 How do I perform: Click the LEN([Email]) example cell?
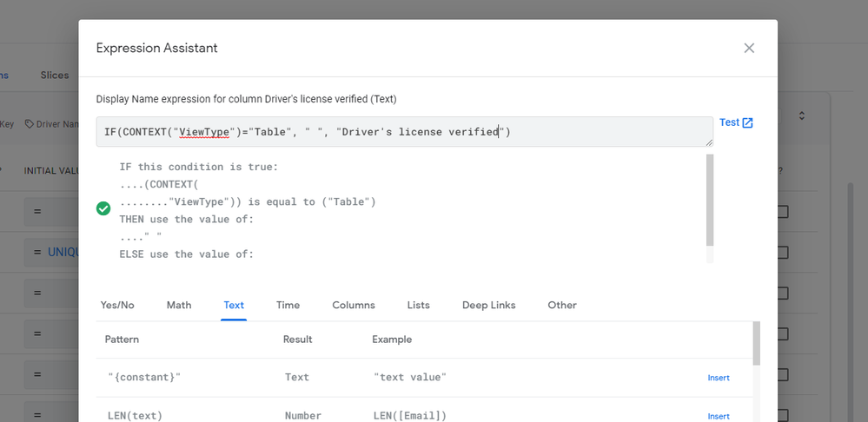410,416
